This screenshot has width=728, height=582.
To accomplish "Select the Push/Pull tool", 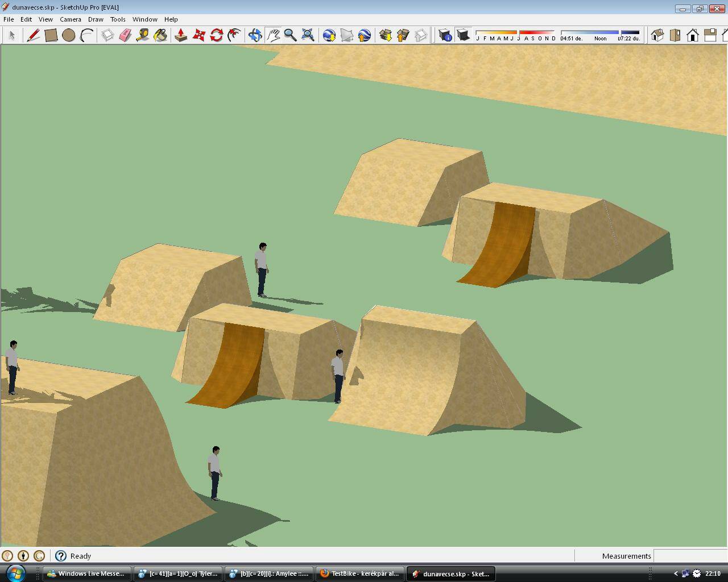I will pos(181,35).
